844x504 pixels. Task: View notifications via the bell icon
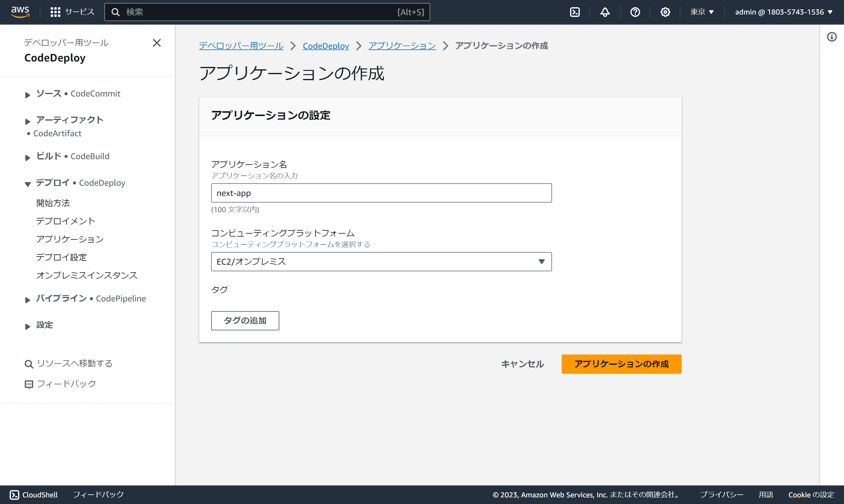[605, 11]
